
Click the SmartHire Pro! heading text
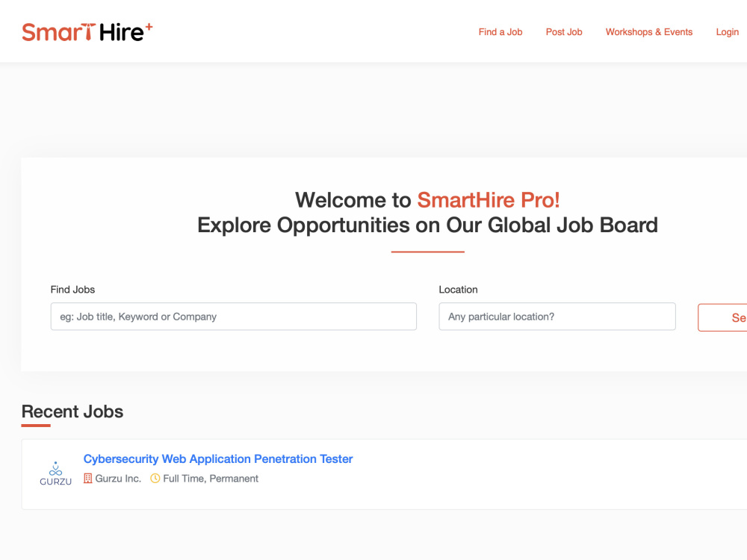click(x=489, y=200)
